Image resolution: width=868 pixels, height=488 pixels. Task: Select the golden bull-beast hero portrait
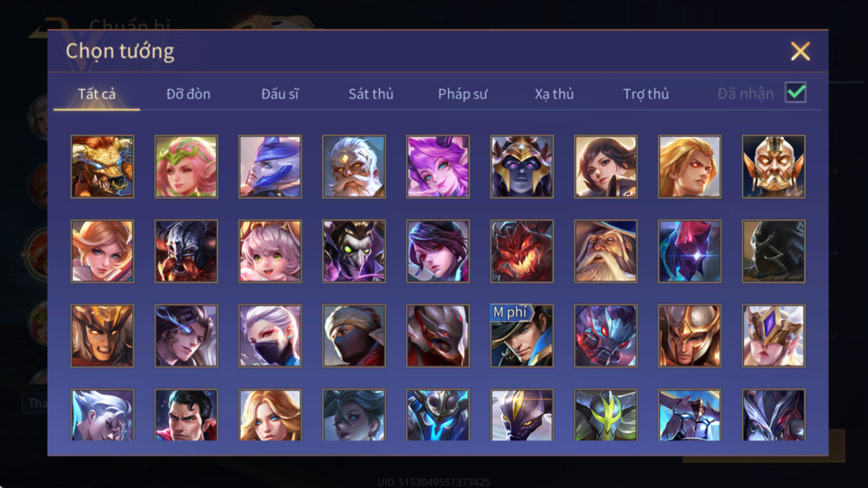(x=102, y=166)
